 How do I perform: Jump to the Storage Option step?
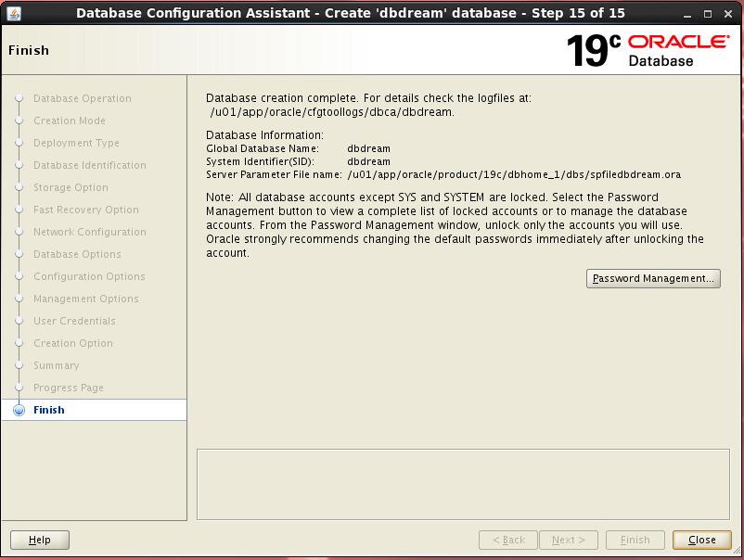pos(71,187)
